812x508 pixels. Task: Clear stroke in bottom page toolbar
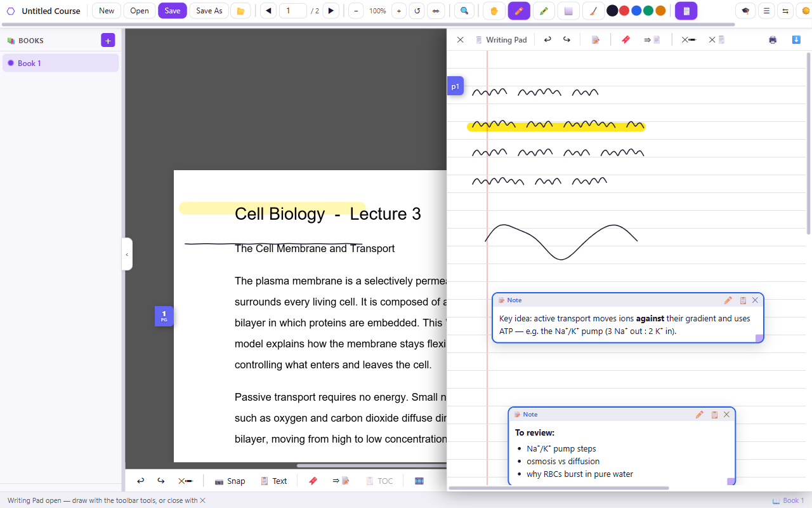pos(185,481)
